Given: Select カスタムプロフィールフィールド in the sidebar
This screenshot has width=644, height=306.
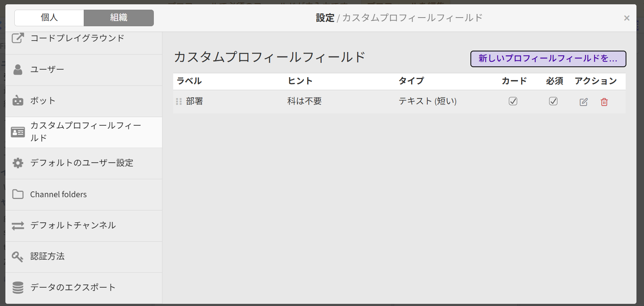Looking at the screenshot, I should tap(85, 132).
